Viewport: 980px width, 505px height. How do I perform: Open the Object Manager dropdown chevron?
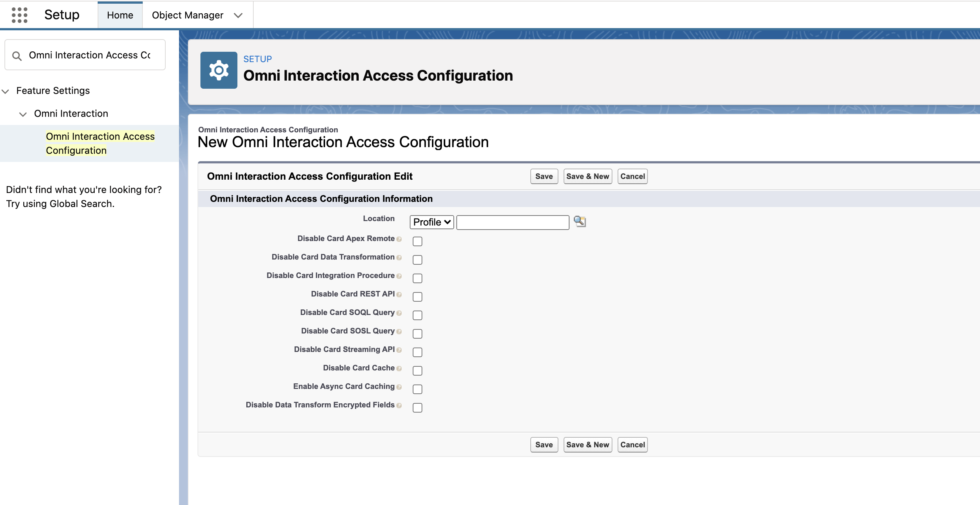pyautogui.click(x=238, y=16)
